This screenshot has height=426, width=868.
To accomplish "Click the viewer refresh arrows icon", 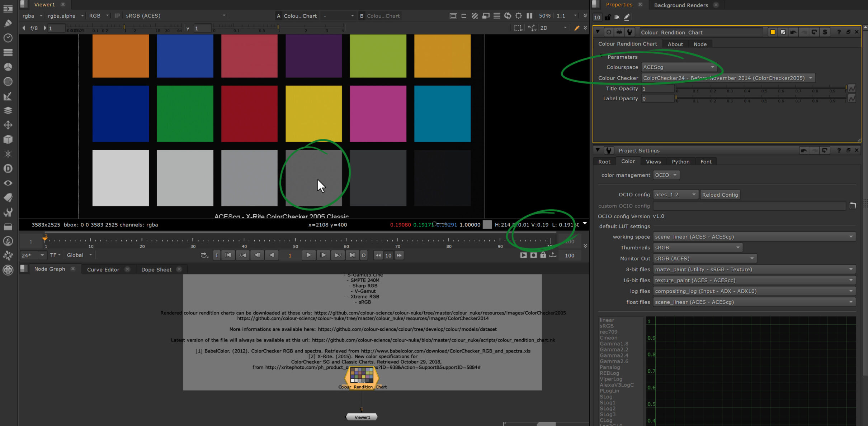I will coord(507,16).
